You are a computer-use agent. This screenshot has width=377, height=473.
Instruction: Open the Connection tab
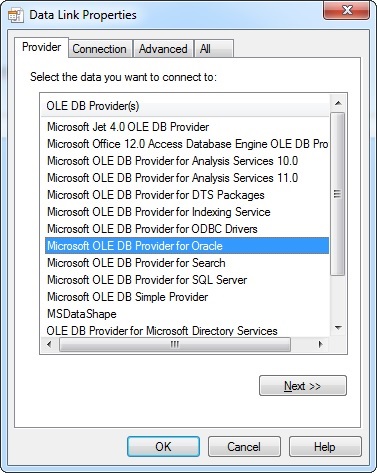pyautogui.click(x=99, y=49)
